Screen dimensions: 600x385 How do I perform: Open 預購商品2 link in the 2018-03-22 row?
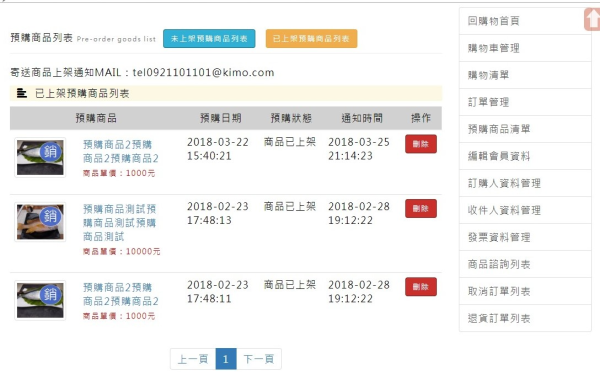(121, 152)
